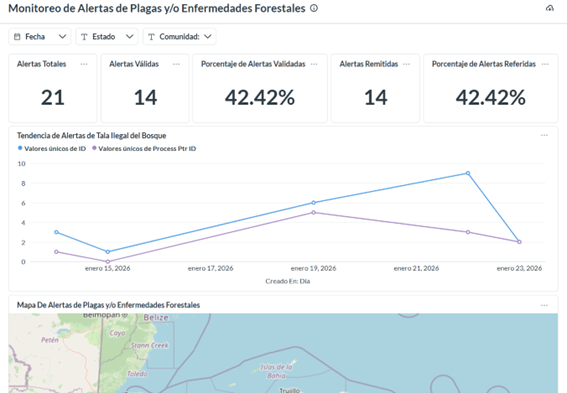Click the enero 15, 2026 axis label

click(107, 268)
